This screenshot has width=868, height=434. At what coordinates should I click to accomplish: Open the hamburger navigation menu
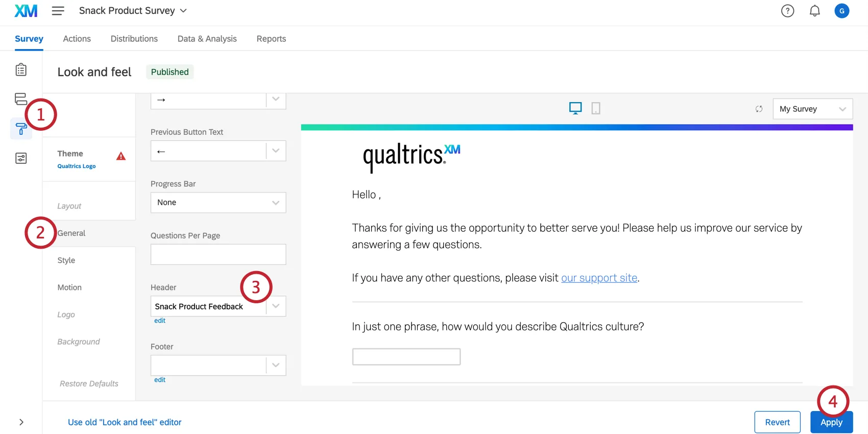point(58,10)
